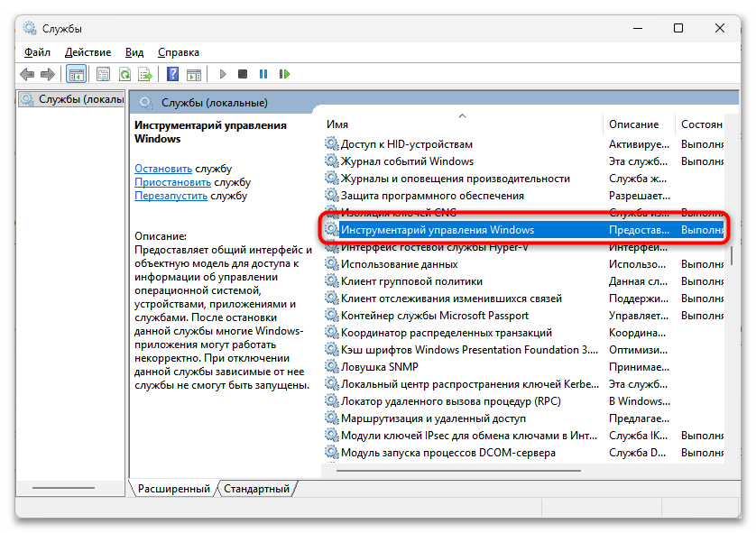Click gear icon beside Контейнер службы Microsoft Passport
The image size is (756, 533).
coord(332,315)
